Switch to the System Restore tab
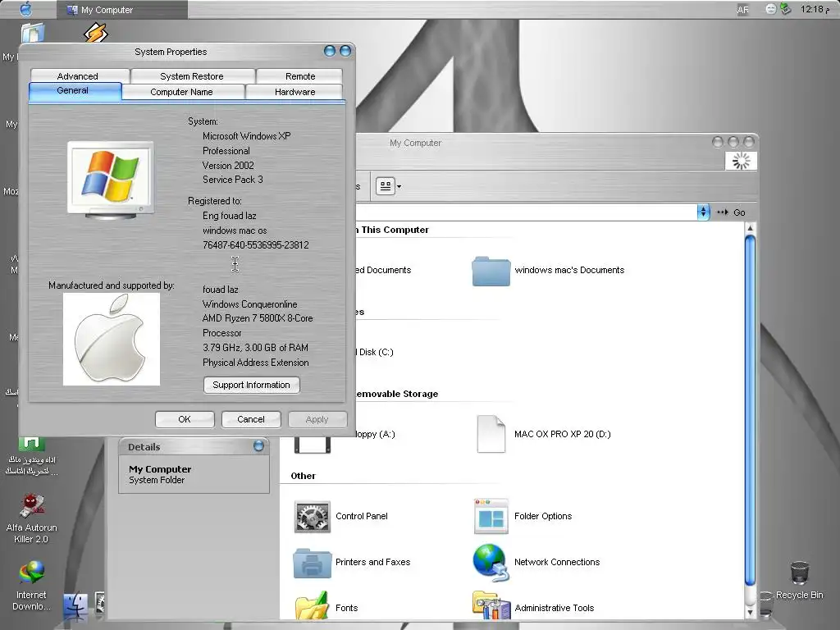Screen dimensions: 840x630 point(192,76)
